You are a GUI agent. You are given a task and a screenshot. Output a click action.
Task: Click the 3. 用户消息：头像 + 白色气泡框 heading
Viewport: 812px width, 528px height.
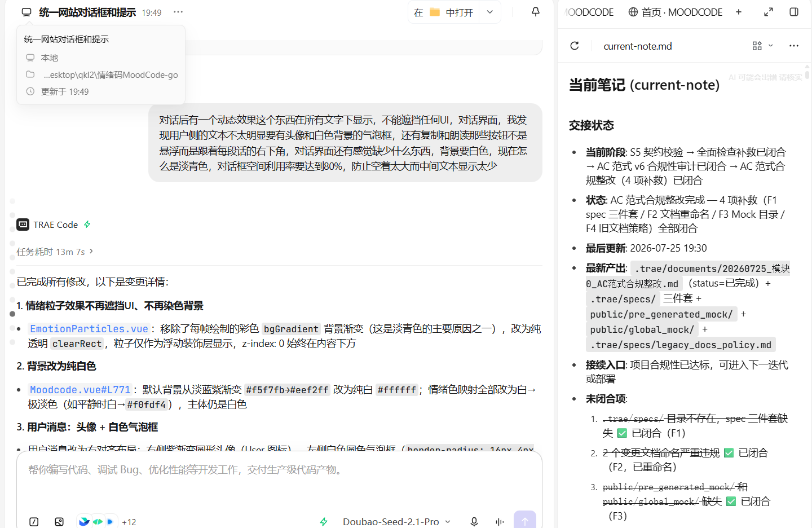tap(87, 427)
